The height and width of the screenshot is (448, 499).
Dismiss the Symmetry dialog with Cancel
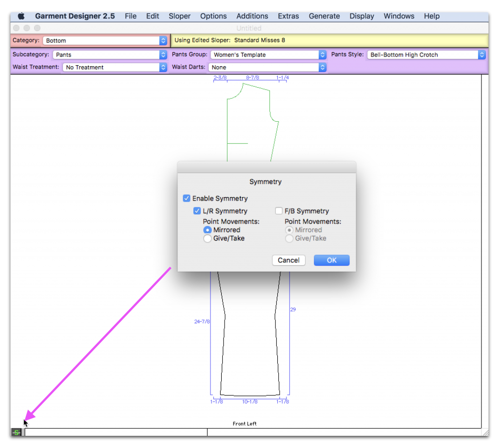pos(288,260)
